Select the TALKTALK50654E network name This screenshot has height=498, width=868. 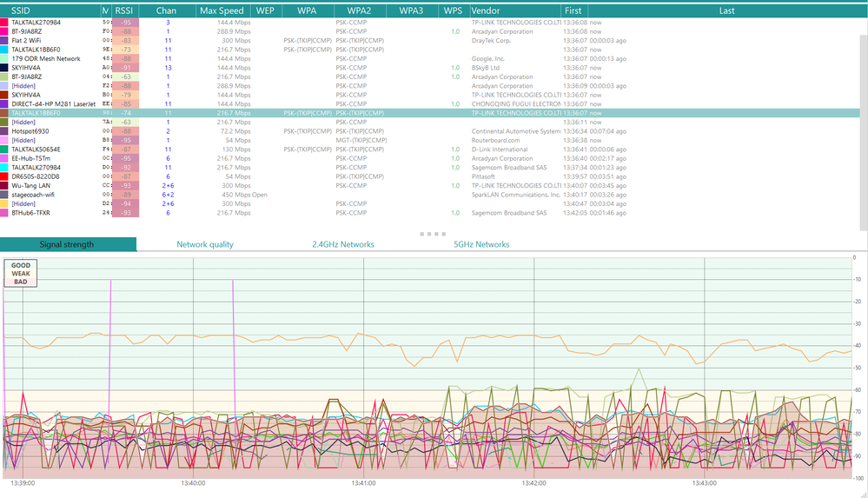pos(36,149)
